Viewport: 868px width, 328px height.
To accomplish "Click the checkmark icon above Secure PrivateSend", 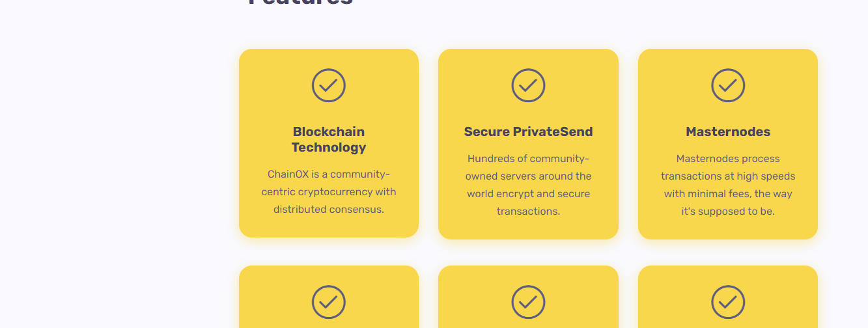I will tap(528, 85).
